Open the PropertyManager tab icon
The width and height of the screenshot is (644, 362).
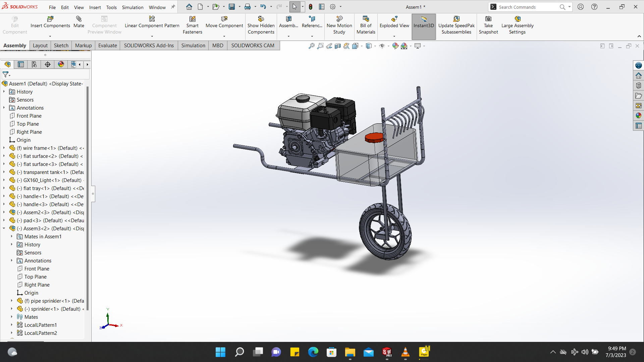tap(21, 64)
